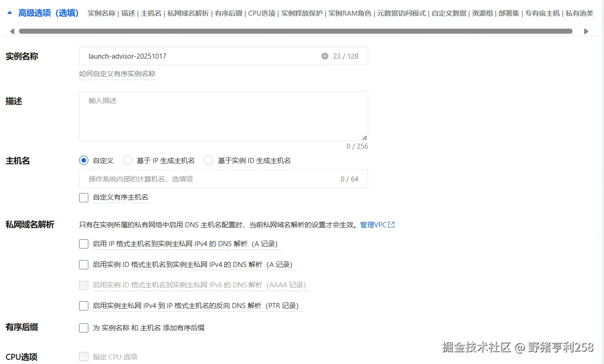Select the 自定义 hostname radio button
Screen dimensions: 604x364
84,160
